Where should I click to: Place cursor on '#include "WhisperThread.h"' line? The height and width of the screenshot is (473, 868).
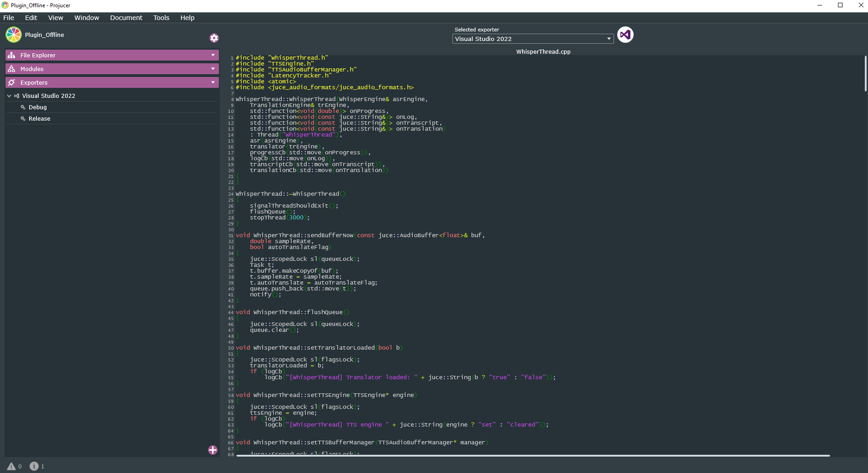click(282, 58)
